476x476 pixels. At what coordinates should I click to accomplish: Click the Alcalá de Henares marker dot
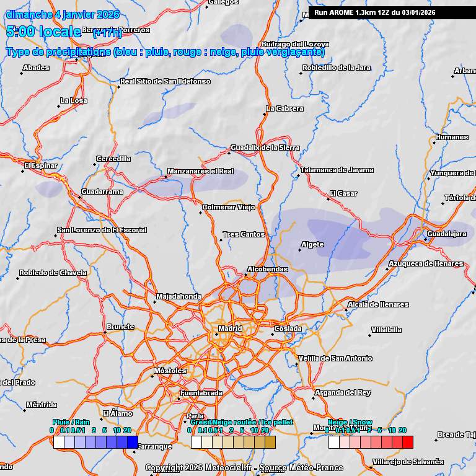coord(346,310)
